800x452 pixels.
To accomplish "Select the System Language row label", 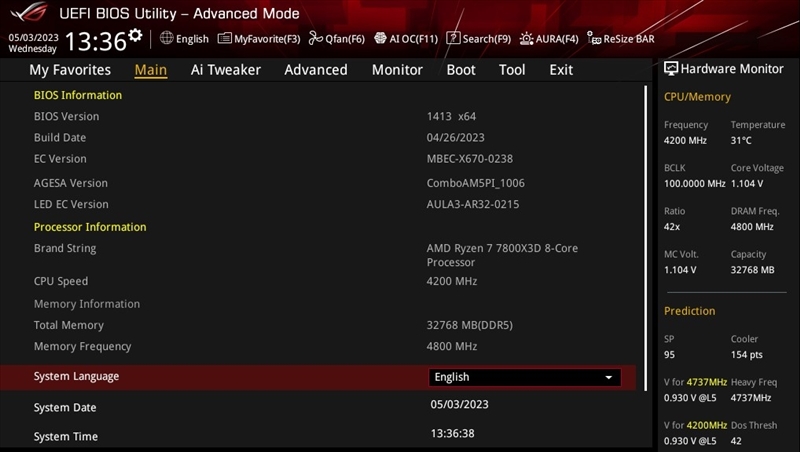I will point(77,376).
